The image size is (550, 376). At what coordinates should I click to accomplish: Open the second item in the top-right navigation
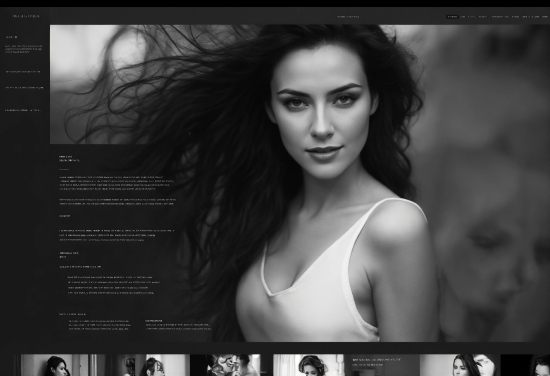(463, 16)
